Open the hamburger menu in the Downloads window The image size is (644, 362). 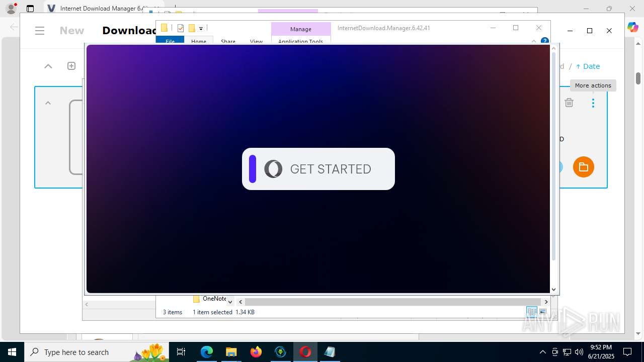[40, 31]
